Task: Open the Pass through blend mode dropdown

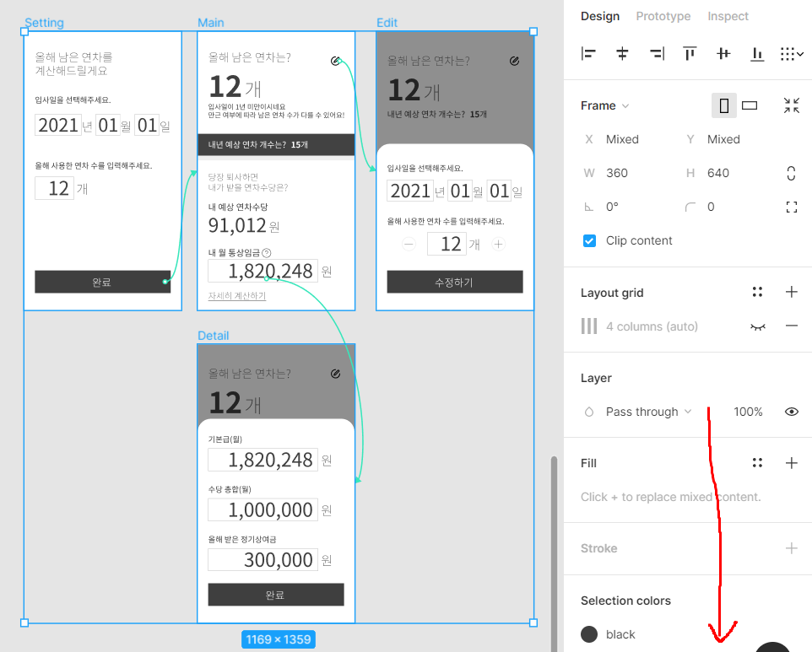Action: coord(648,412)
